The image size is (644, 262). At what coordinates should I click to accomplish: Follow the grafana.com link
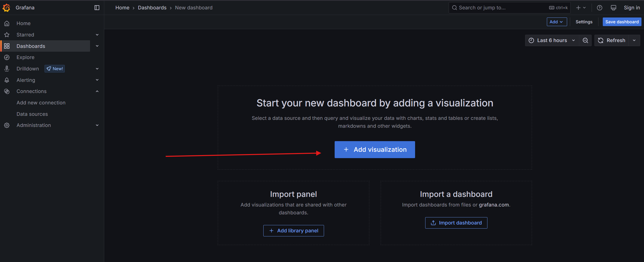coord(494,205)
